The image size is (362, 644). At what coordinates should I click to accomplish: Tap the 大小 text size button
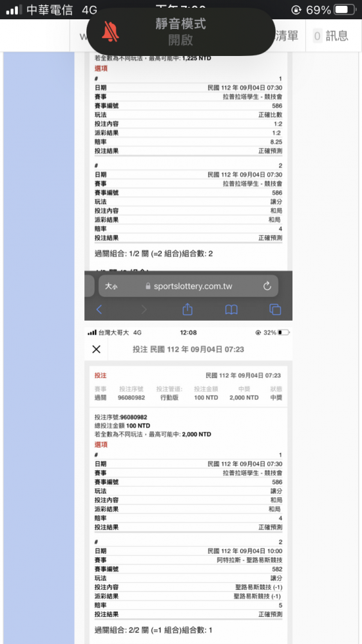(111, 287)
